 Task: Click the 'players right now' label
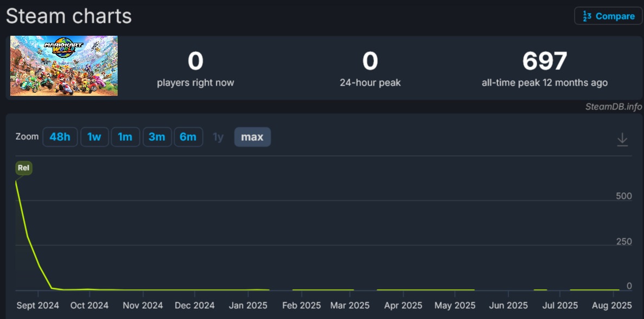(196, 82)
